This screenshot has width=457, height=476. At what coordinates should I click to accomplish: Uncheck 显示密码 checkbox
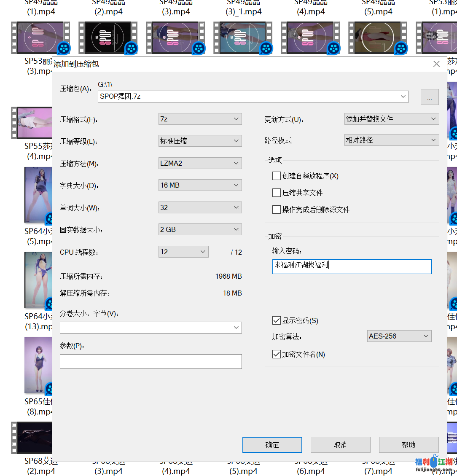[277, 321]
